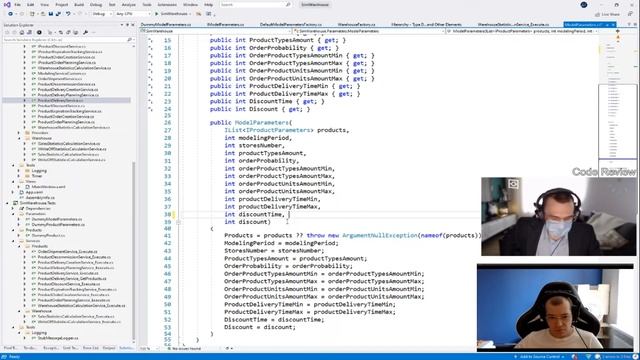Start debugging with the green play button
The width and height of the screenshot is (640, 360).
[x=156, y=14]
